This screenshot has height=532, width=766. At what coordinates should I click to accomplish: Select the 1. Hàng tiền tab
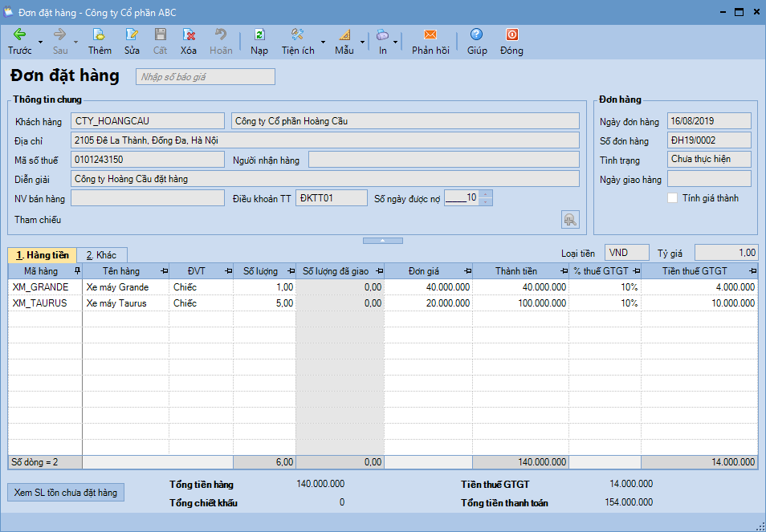click(43, 255)
